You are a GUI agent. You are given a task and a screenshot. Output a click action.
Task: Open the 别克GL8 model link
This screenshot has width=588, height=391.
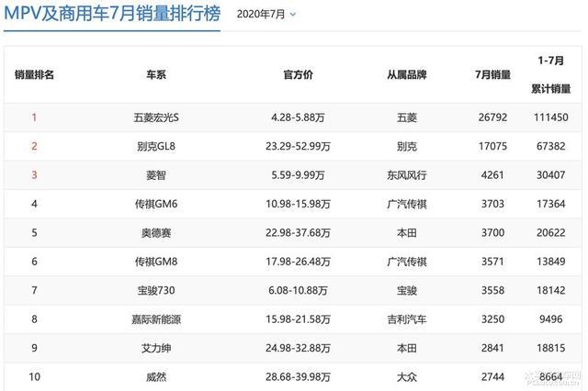coord(156,146)
